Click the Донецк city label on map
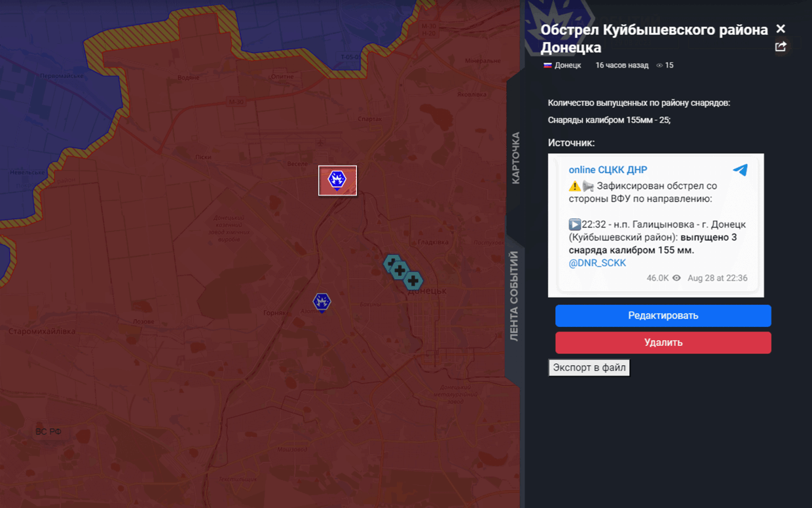 [428, 290]
